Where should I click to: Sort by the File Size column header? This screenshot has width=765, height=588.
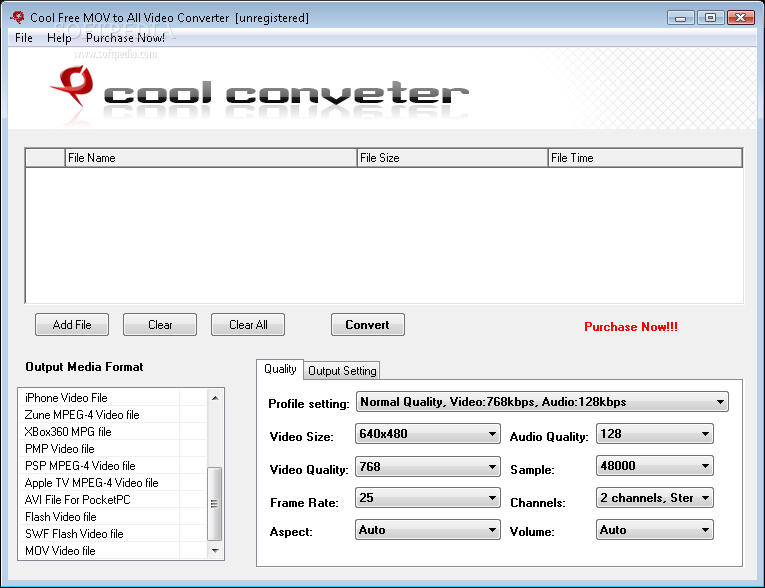coord(452,158)
